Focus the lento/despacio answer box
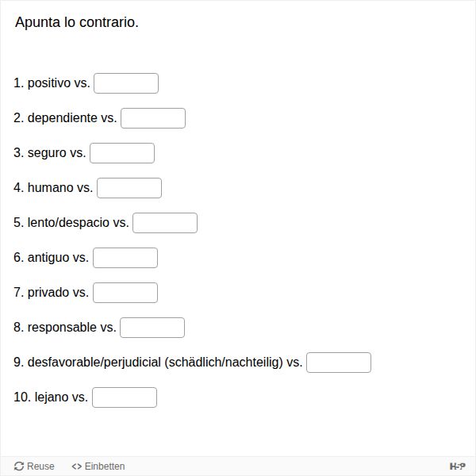This screenshot has height=476, width=476. pyautogui.click(x=165, y=223)
